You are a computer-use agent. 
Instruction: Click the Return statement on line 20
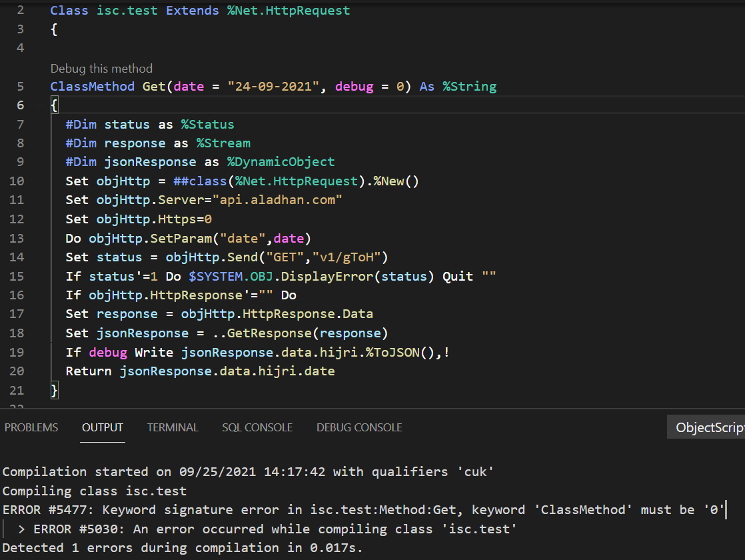point(89,371)
